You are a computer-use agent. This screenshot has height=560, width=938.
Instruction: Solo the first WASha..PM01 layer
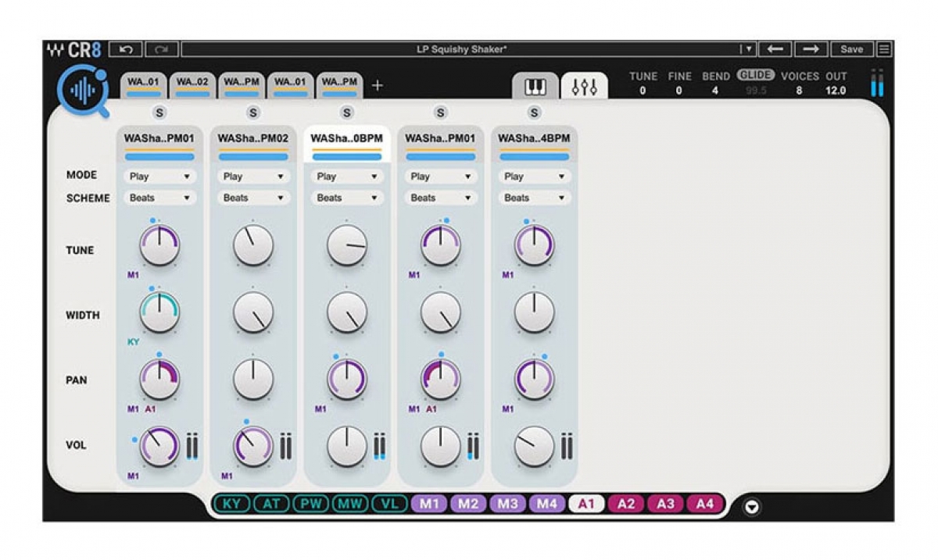coord(159,112)
